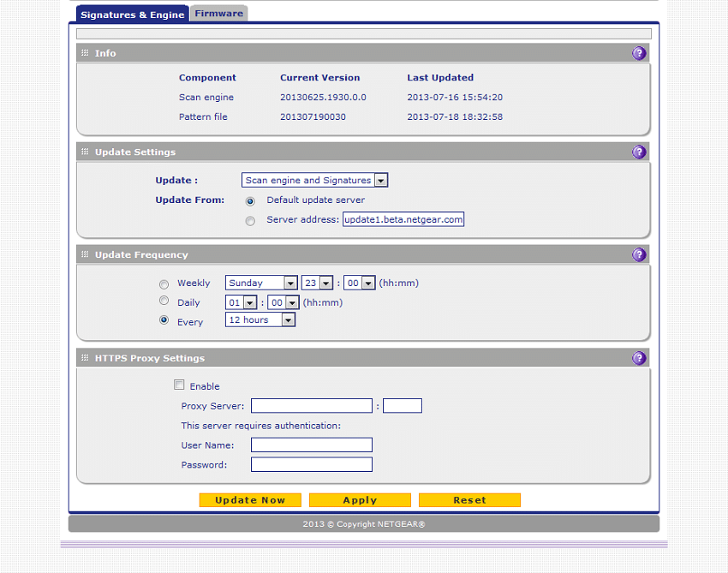728x573 pixels.
Task: Open the daily minutes dropdown showing 00
Action: click(x=283, y=302)
